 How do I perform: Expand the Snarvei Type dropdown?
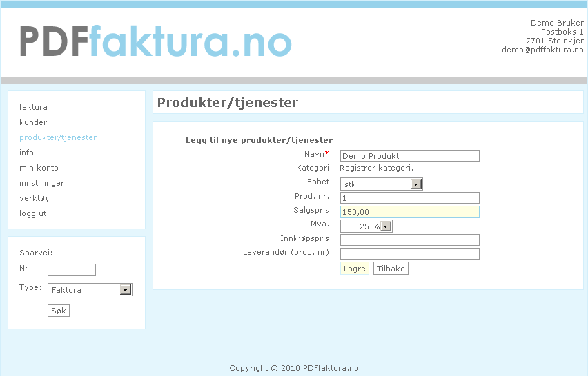(90, 290)
